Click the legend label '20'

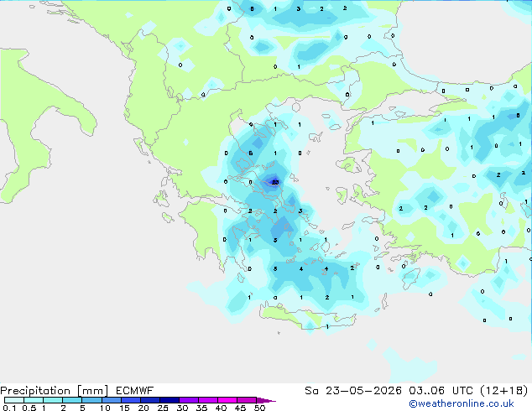click(143, 408)
